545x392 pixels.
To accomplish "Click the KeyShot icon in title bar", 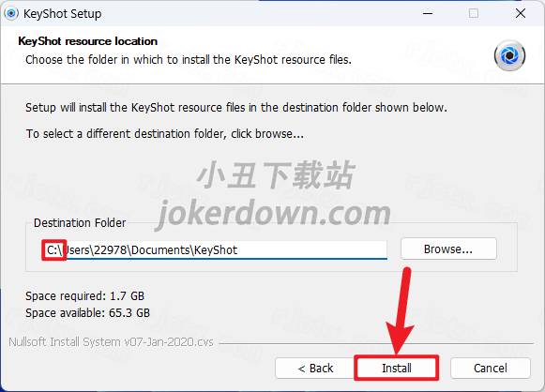I will tap(11, 13).
